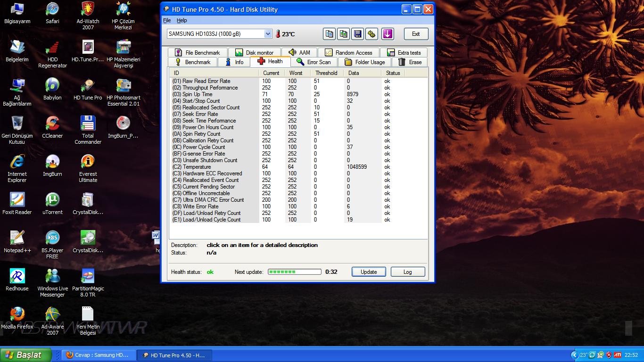The height and width of the screenshot is (362, 644).
Task: Expand the SAMSUNG HD103SJ drive dropdown
Action: (x=268, y=34)
